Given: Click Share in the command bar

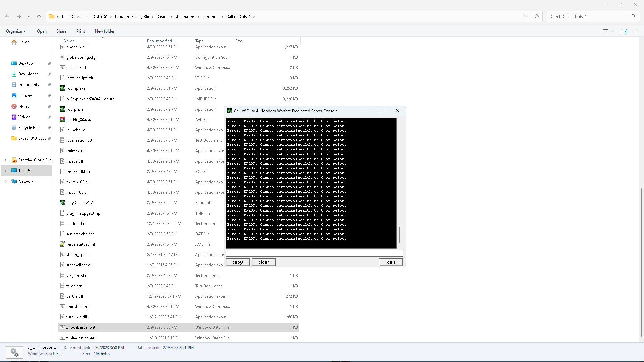Looking at the screenshot, I should tap(61, 31).
